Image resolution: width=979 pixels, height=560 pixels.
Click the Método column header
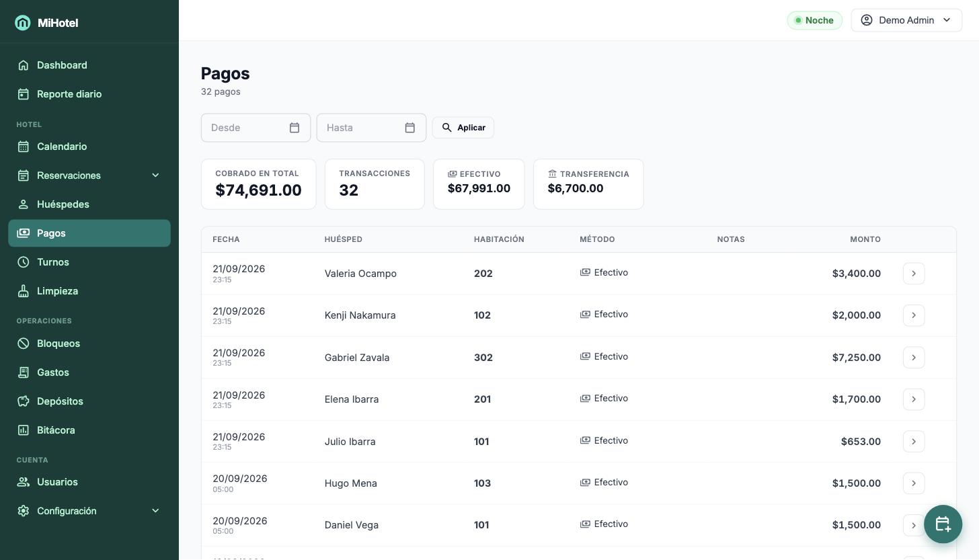pyautogui.click(x=597, y=239)
